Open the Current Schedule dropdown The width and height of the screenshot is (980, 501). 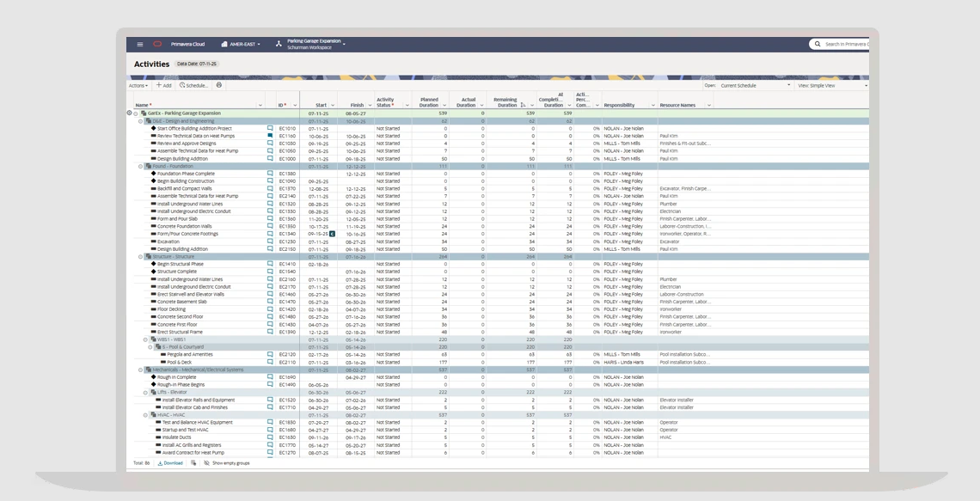point(755,85)
